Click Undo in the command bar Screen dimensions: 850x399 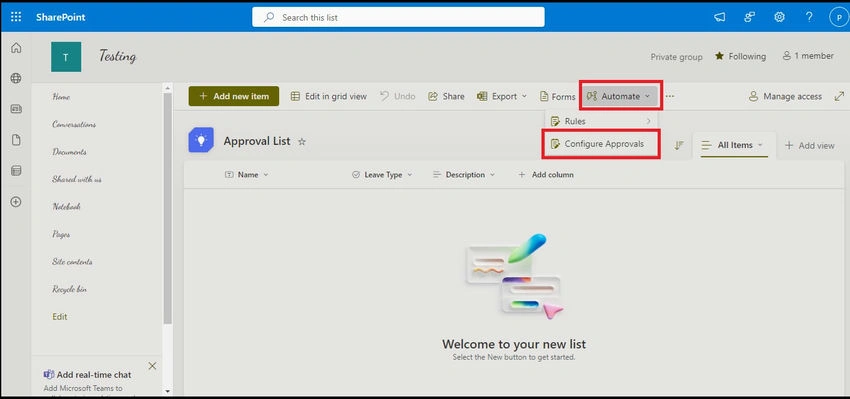click(397, 96)
